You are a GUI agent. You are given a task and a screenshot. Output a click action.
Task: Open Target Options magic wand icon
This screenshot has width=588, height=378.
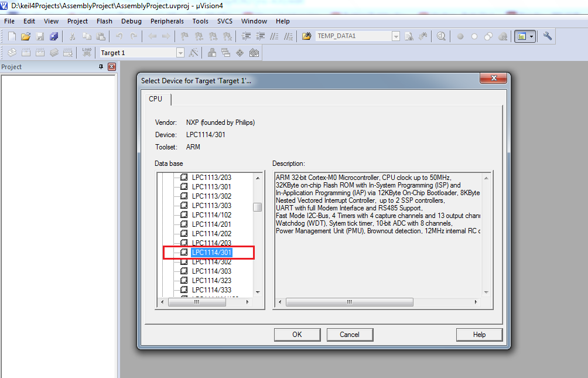tap(193, 53)
